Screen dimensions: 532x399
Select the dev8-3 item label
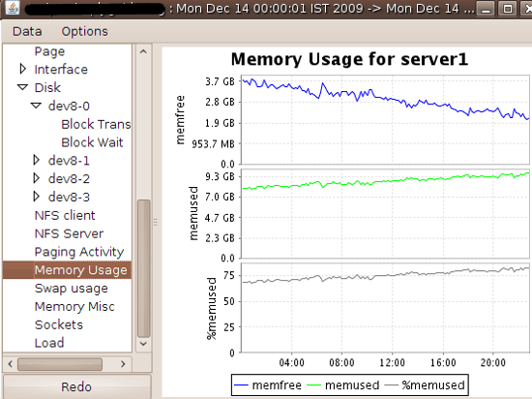tap(69, 197)
